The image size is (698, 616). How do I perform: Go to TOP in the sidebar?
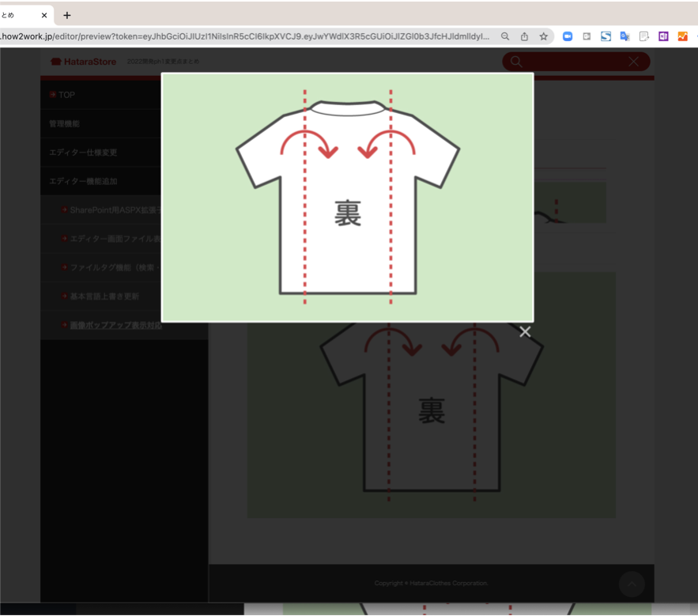click(66, 95)
